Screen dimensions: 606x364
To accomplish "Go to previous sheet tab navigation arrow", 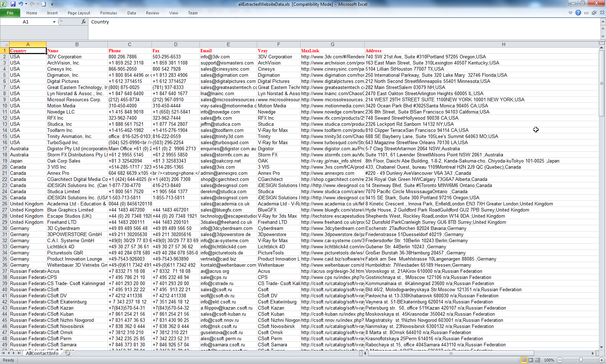I will point(9,353).
